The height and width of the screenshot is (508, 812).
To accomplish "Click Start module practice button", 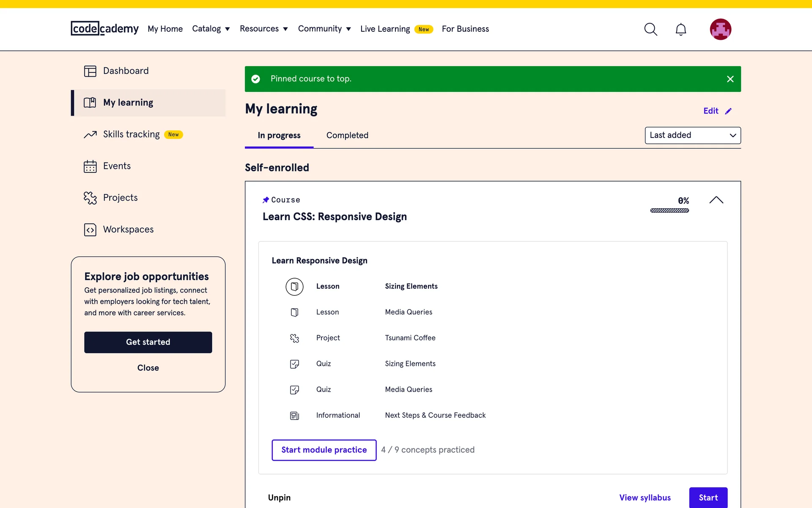I will [324, 450].
